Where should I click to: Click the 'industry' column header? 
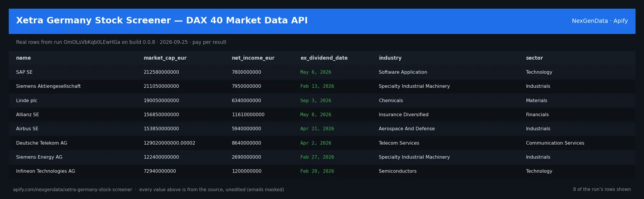click(390, 58)
